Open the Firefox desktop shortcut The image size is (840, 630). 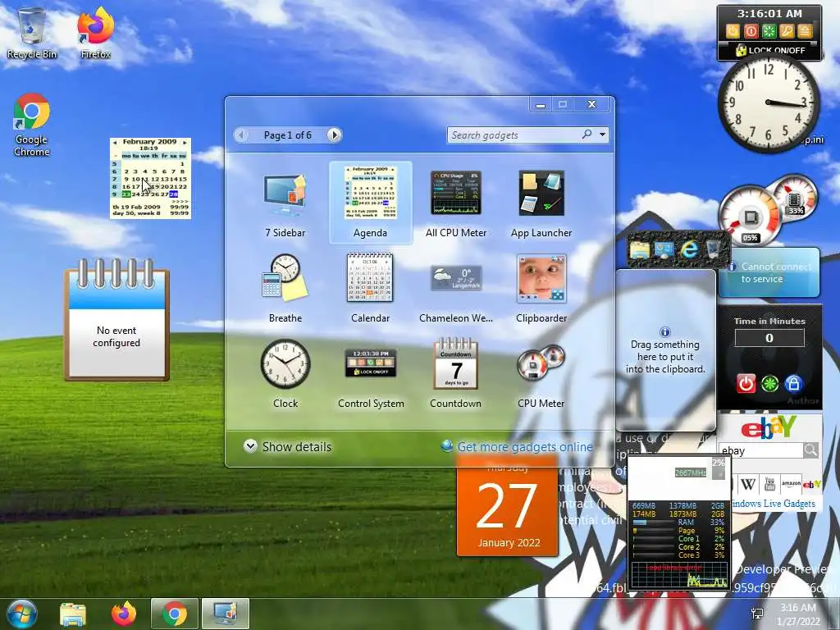(x=95, y=33)
